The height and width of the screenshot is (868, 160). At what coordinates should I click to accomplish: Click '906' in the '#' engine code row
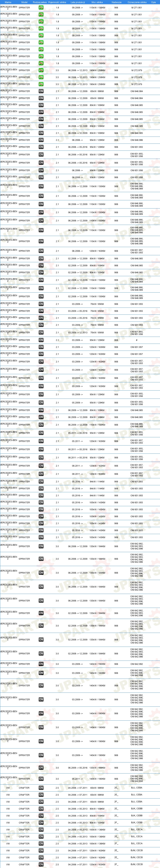pos(116,340)
